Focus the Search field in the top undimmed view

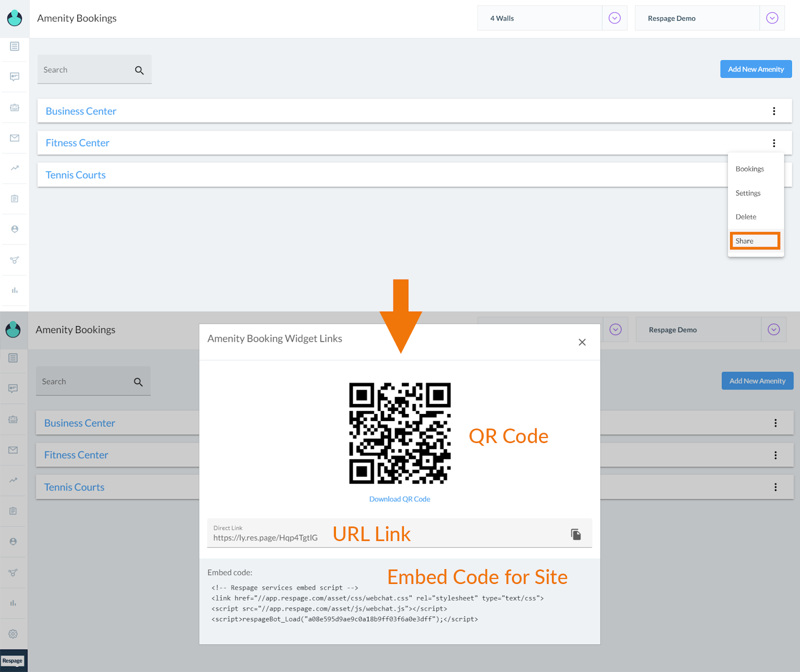(x=94, y=69)
